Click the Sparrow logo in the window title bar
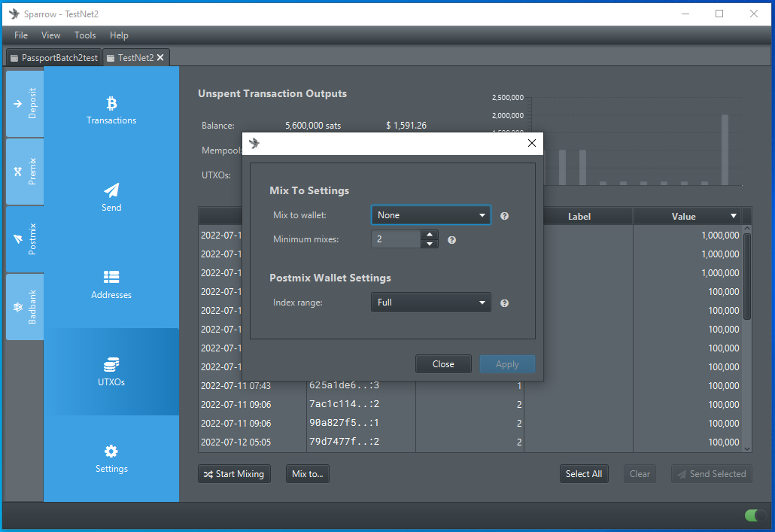The image size is (775, 532). [14, 14]
